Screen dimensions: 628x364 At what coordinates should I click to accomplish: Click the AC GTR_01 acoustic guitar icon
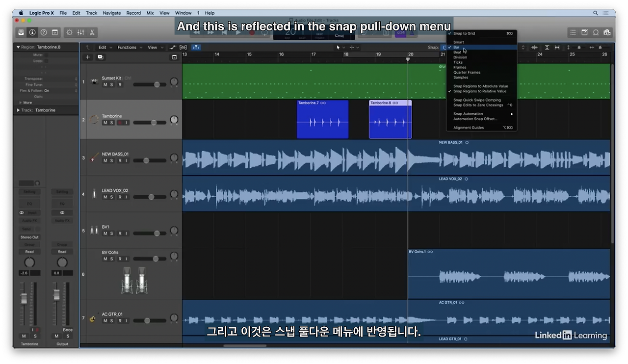[93, 318]
